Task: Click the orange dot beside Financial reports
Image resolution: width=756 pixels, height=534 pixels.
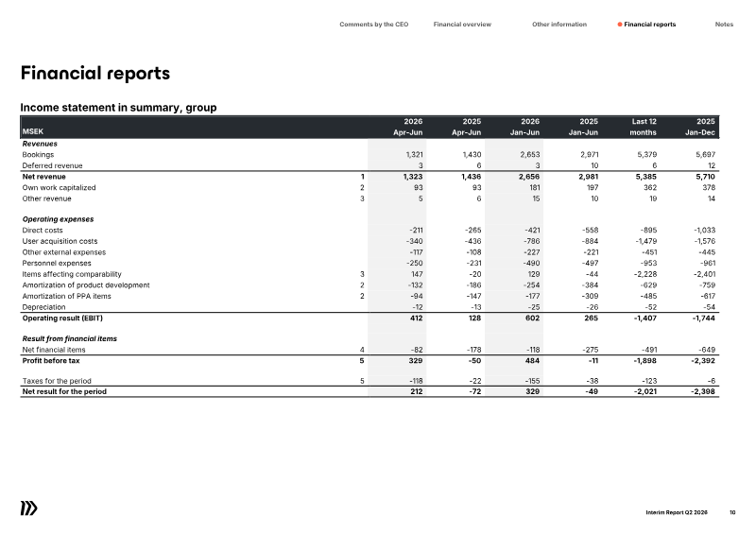Action: pos(620,25)
